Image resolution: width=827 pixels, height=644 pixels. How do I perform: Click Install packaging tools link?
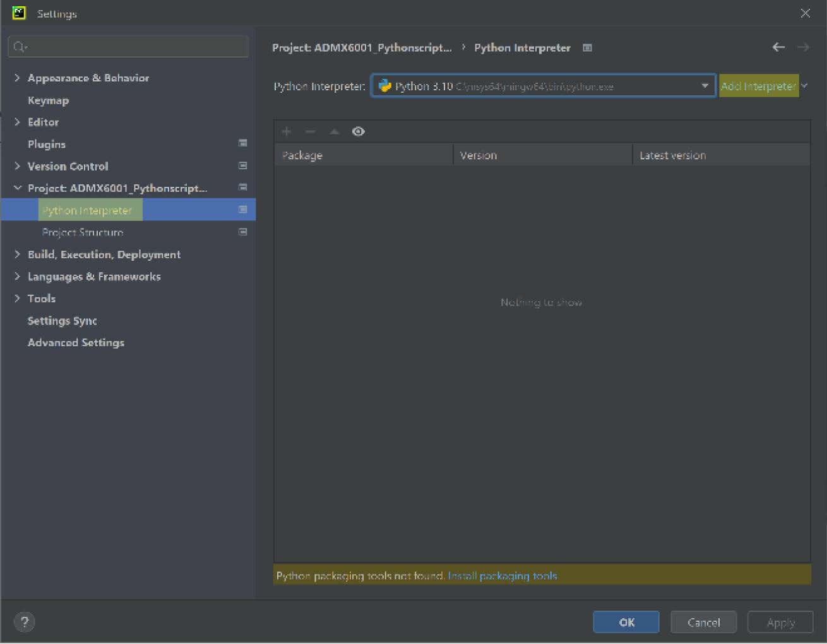[x=502, y=576]
